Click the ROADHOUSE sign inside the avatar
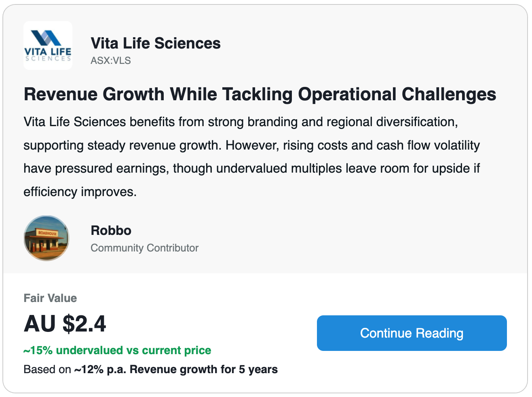The height and width of the screenshot is (397, 532). [48, 233]
